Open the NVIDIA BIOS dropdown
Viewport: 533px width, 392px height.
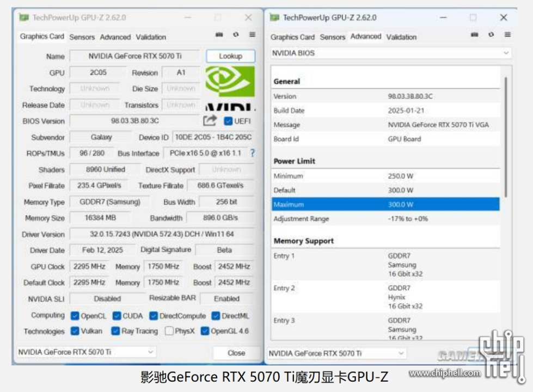(x=391, y=53)
